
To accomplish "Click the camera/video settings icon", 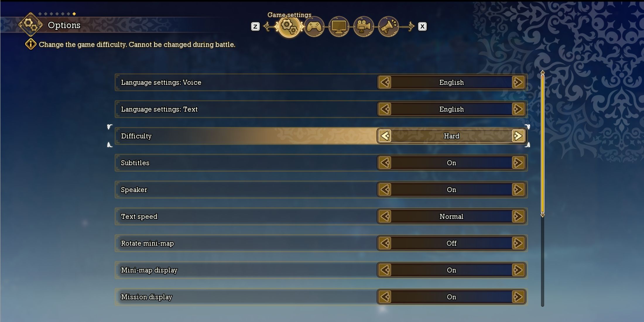I will [x=364, y=25].
